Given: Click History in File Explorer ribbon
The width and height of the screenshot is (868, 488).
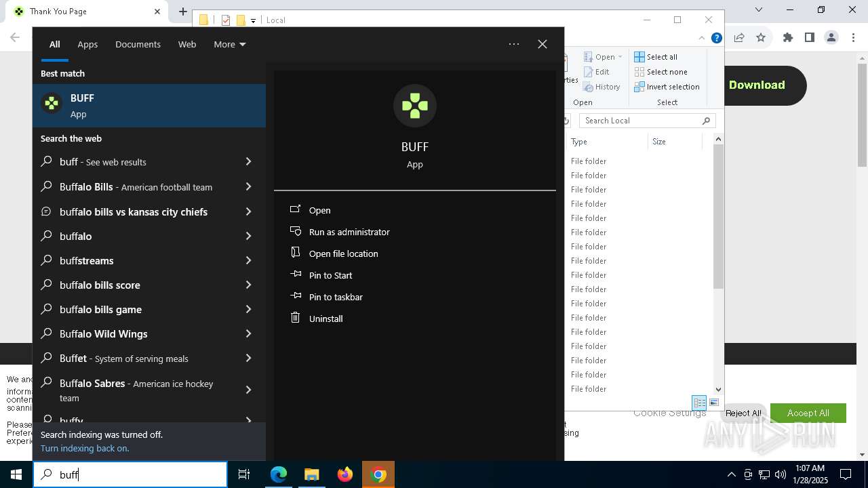Looking at the screenshot, I should (x=602, y=87).
